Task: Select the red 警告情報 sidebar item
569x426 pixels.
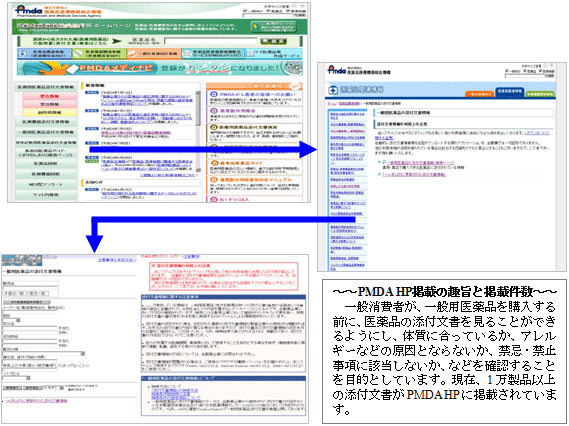Action: coord(49,96)
